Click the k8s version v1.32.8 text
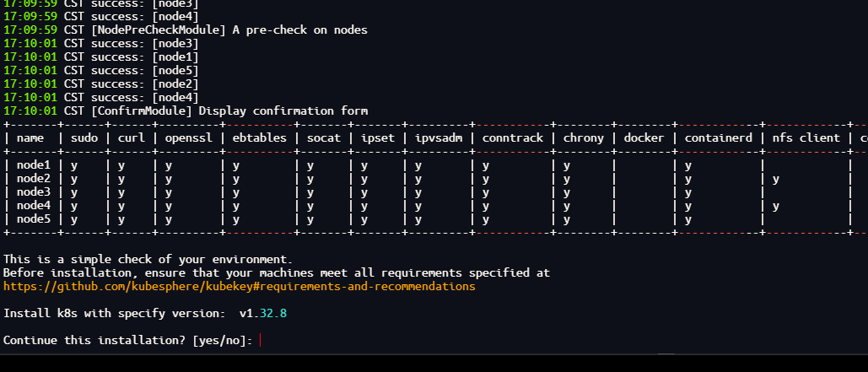This screenshot has height=372, width=868. 265,314
